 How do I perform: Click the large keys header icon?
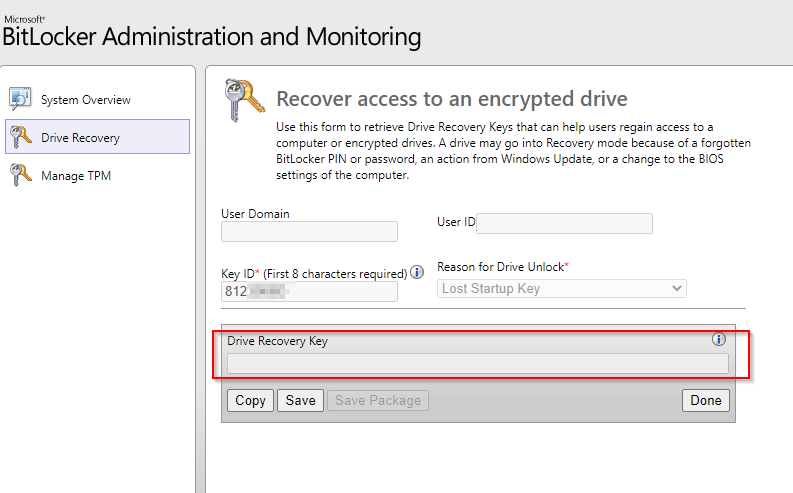[244, 99]
